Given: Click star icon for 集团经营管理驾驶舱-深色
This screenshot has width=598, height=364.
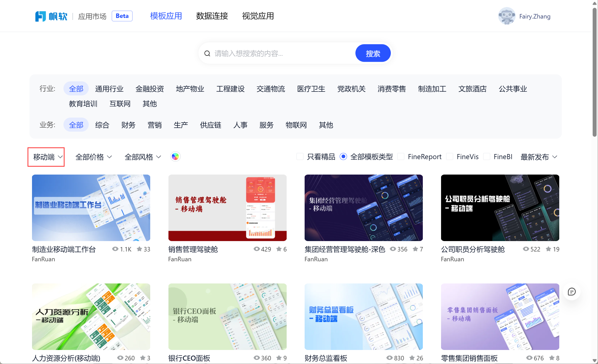Looking at the screenshot, I should click(416, 249).
